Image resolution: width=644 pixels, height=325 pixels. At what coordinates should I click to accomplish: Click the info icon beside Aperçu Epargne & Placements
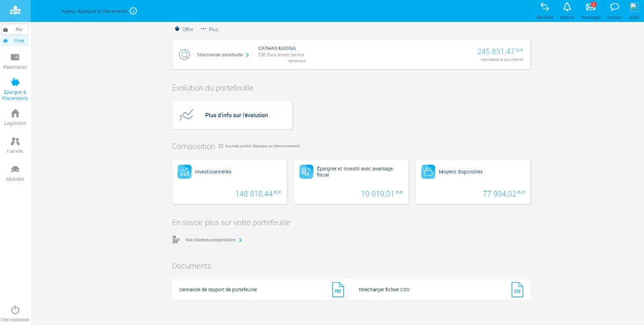134,11
